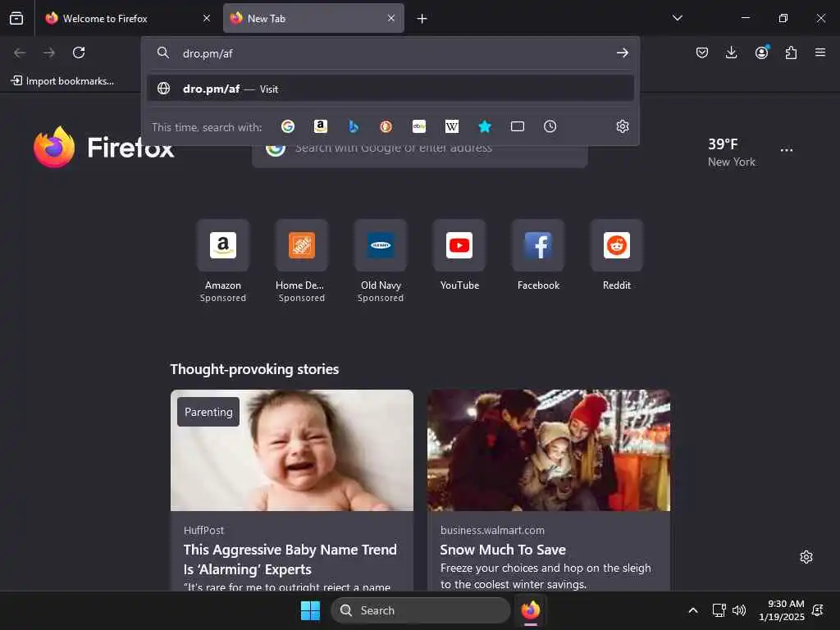Switch to Welcome to Firefox tab
Image resolution: width=840 pixels, height=630 pixels.
pos(127,19)
